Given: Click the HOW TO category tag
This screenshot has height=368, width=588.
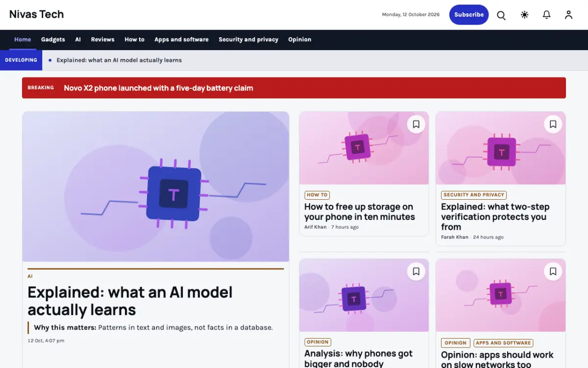Looking at the screenshot, I should 317,195.
